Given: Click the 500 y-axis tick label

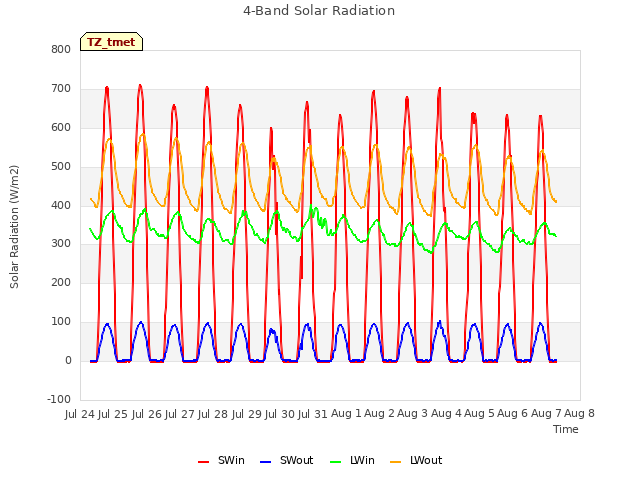Looking at the screenshot, I should point(61,167).
